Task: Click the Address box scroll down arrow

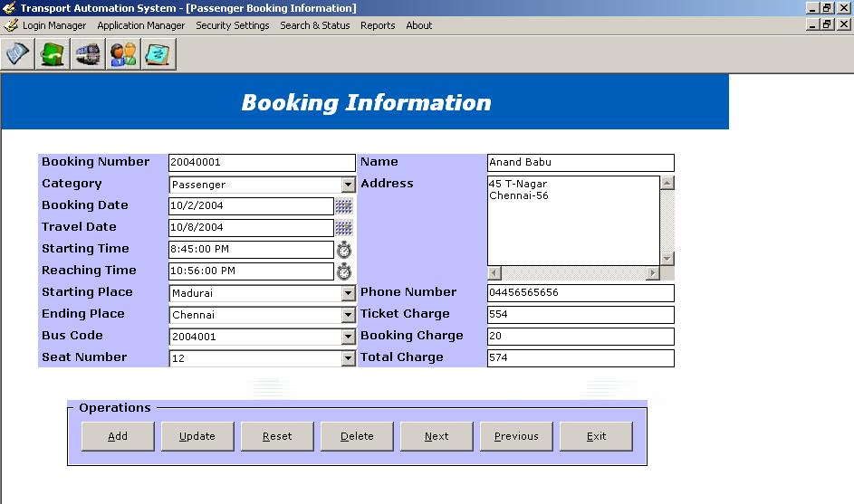Action: coord(667,259)
